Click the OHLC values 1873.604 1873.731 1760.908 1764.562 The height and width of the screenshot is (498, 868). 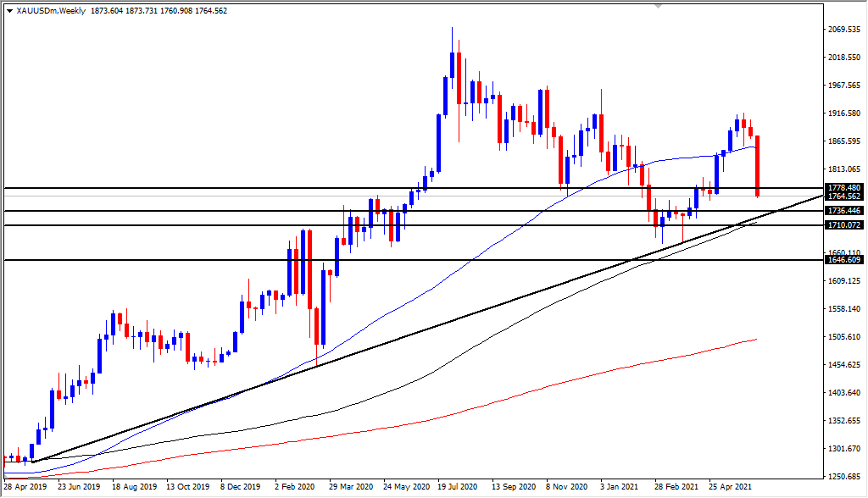[159, 10]
